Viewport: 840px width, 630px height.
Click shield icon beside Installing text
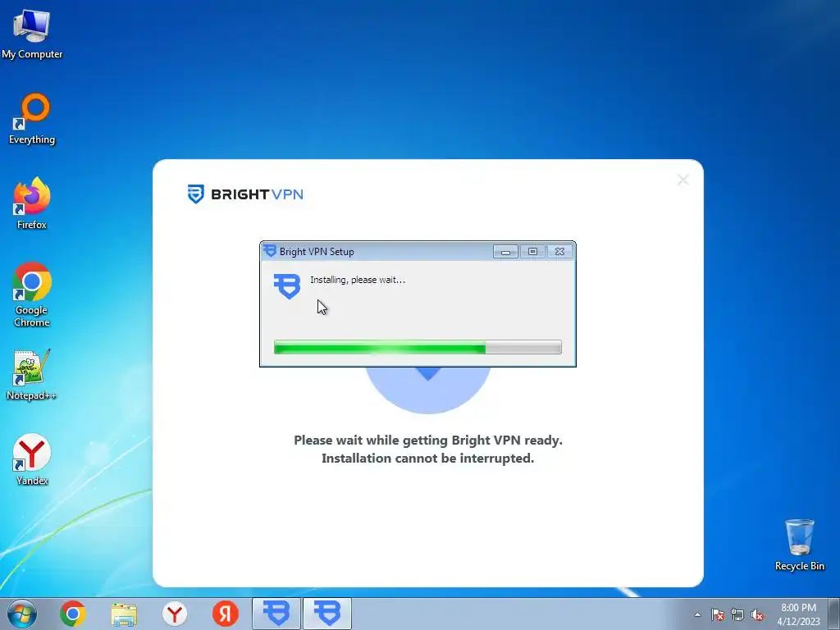click(x=287, y=286)
